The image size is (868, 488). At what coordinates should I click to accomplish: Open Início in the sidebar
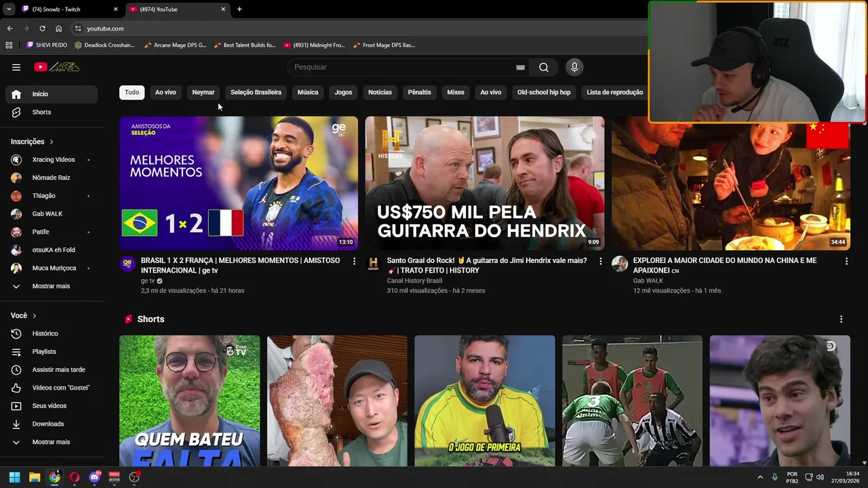[52, 94]
